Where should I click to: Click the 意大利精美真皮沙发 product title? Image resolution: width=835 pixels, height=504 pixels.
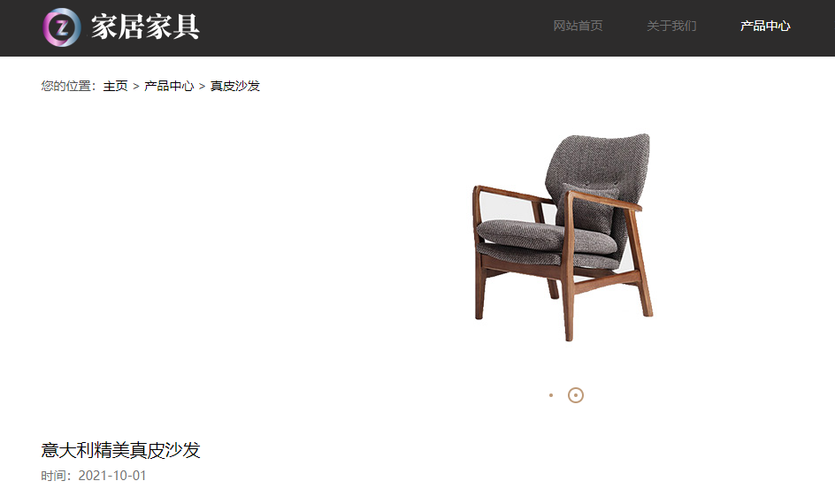coord(121,450)
